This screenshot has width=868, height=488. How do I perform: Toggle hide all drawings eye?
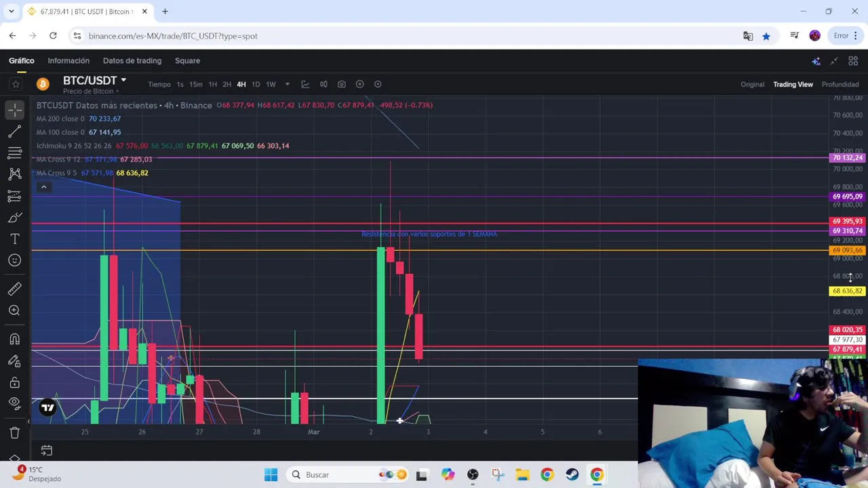tap(15, 405)
